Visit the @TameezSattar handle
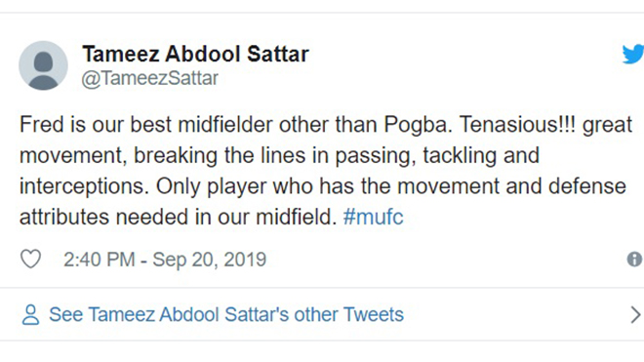Screen dimensions: 644x362 (x=150, y=78)
